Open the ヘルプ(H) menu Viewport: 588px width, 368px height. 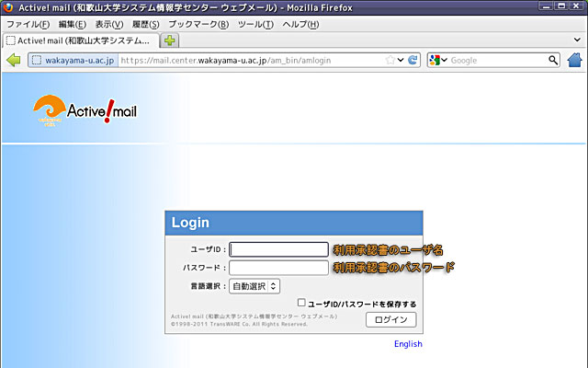(300, 25)
